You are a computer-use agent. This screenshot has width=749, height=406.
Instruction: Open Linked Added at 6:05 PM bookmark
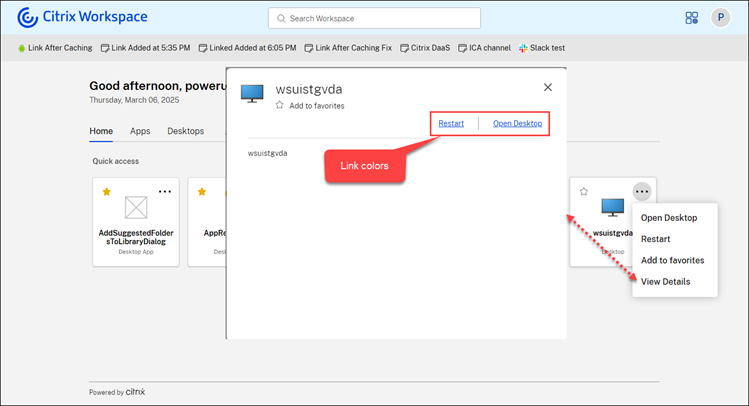(247, 48)
